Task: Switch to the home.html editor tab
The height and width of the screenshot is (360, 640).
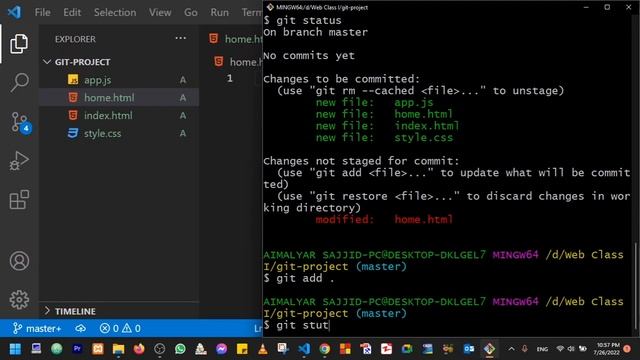Action: (x=235, y=39)
